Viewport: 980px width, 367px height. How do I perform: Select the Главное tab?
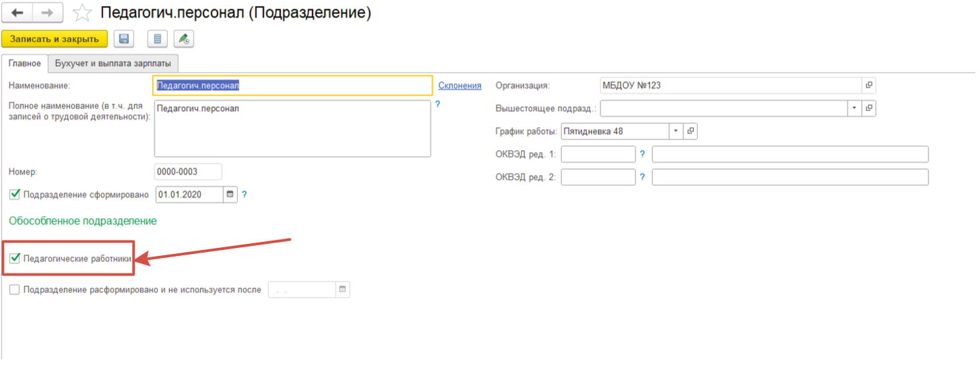coord(25,63)
